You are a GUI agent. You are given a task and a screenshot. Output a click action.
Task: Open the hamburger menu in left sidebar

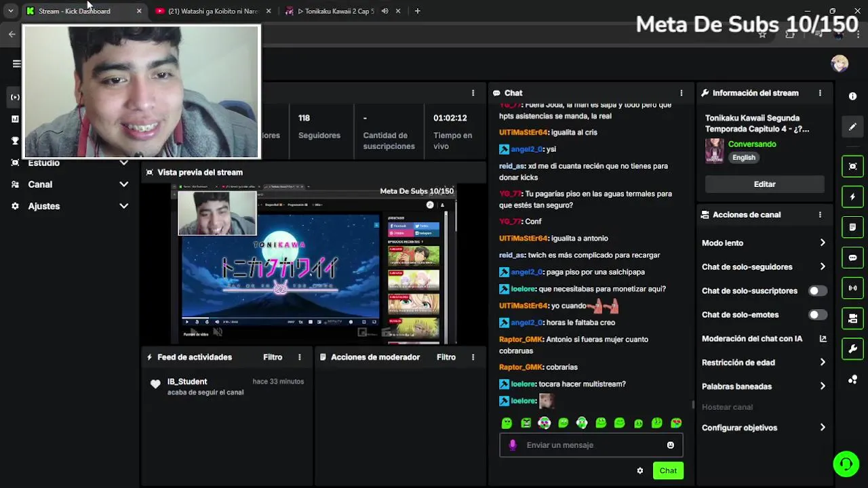pos(16,64)
